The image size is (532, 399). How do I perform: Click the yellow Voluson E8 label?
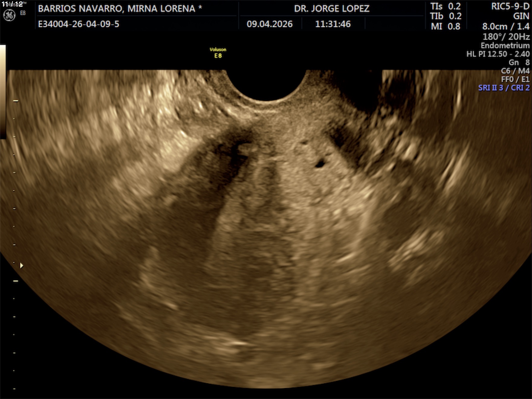pos(218,53)
